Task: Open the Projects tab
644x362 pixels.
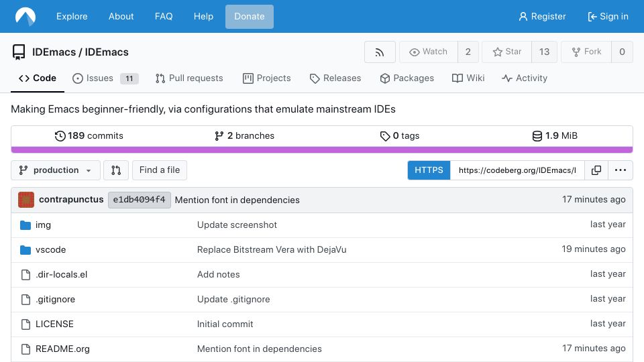Action: (x=266, y=78)
